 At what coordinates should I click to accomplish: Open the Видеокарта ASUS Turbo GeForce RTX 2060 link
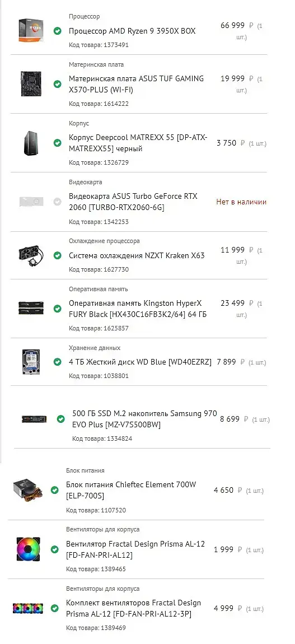point(133,202)
